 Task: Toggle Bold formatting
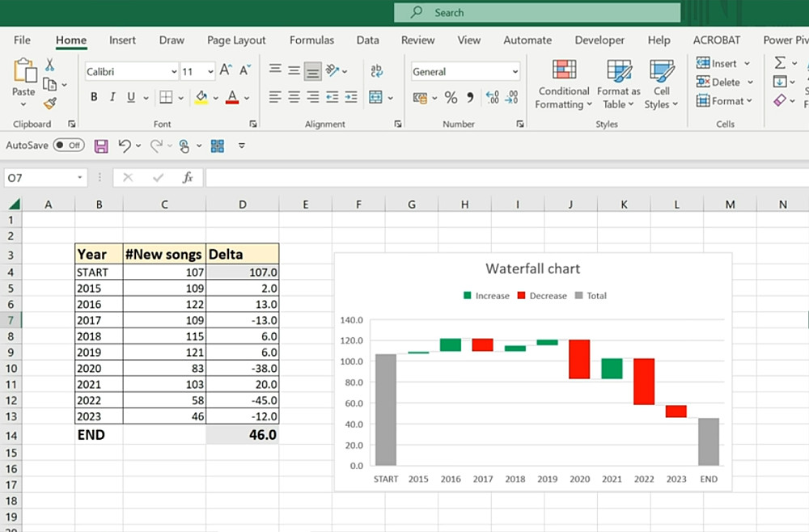[94, 97]
